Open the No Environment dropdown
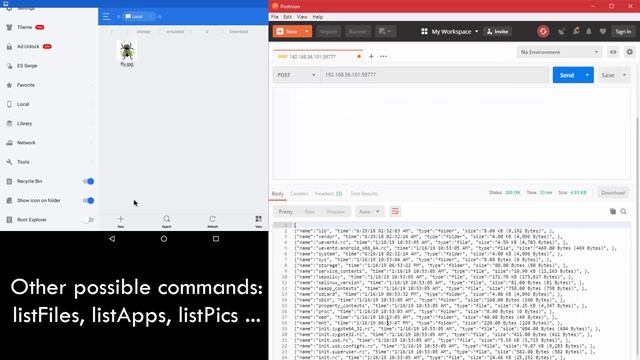Image resolution: width=640 pixels, height=360 pixels. point(559,52)
